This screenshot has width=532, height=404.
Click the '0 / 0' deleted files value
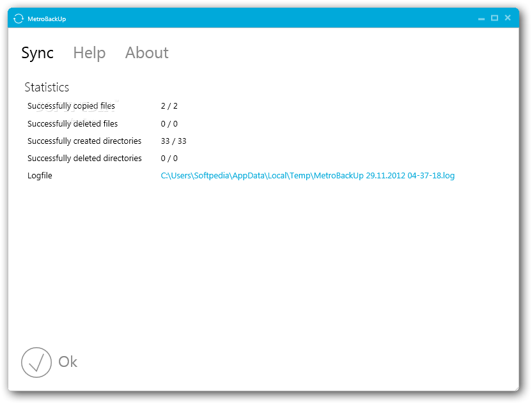click(x=169, y=124)
